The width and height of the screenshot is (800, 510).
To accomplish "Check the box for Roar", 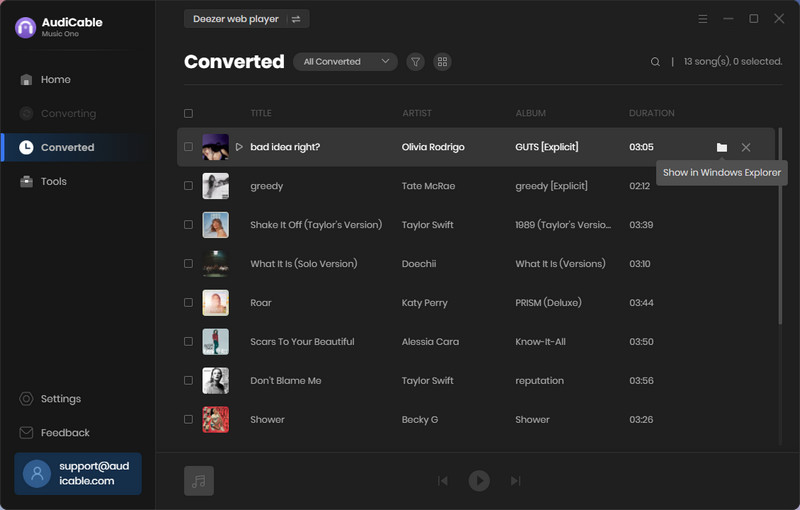I will [188, 302].
